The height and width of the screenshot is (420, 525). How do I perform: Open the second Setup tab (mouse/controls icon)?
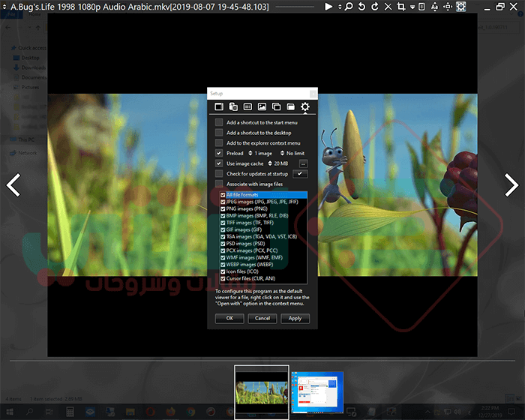233,106
